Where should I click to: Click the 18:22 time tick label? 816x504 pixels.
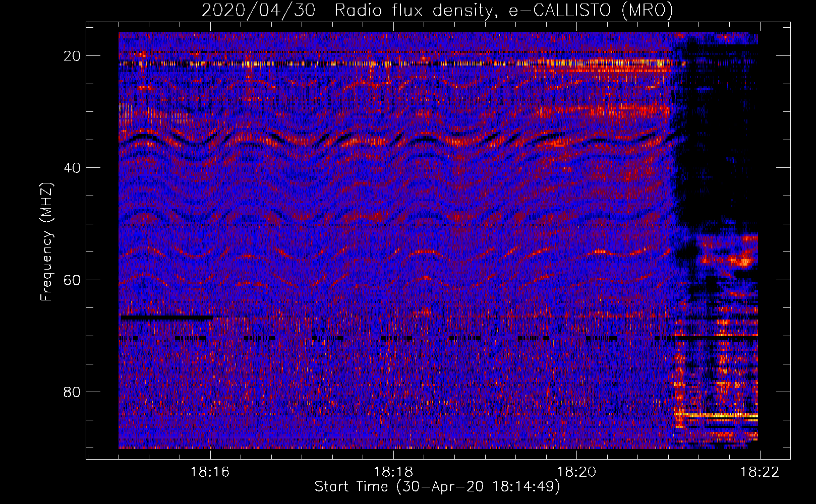[760, 472]
